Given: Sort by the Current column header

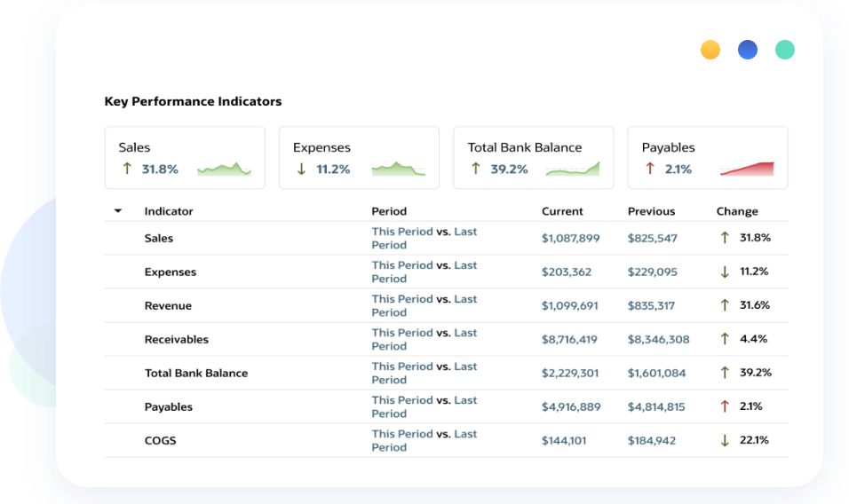Looking at the screenshot, I should pos(562,211).
